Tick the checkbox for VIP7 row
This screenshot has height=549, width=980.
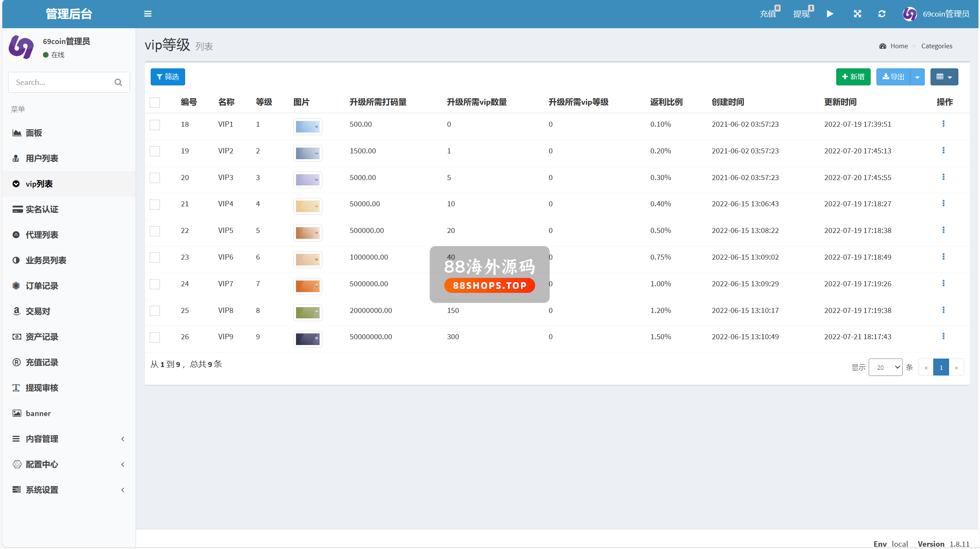155,284
